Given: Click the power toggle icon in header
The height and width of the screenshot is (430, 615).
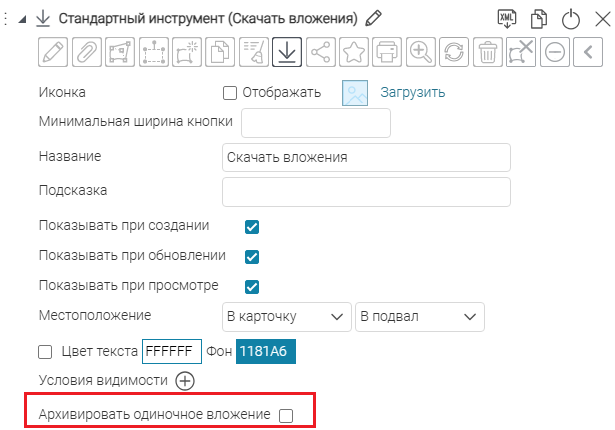Looking at the screenshot, I should [571, 19].
